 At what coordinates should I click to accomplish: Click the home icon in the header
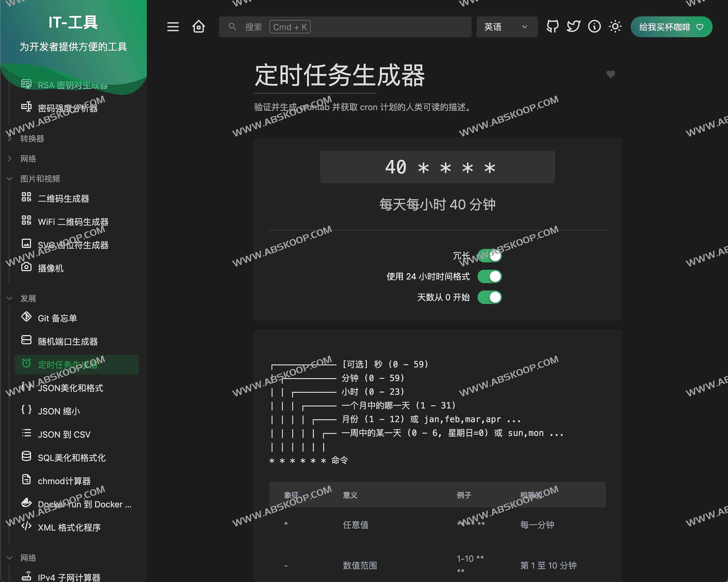[x=199, y=27]
